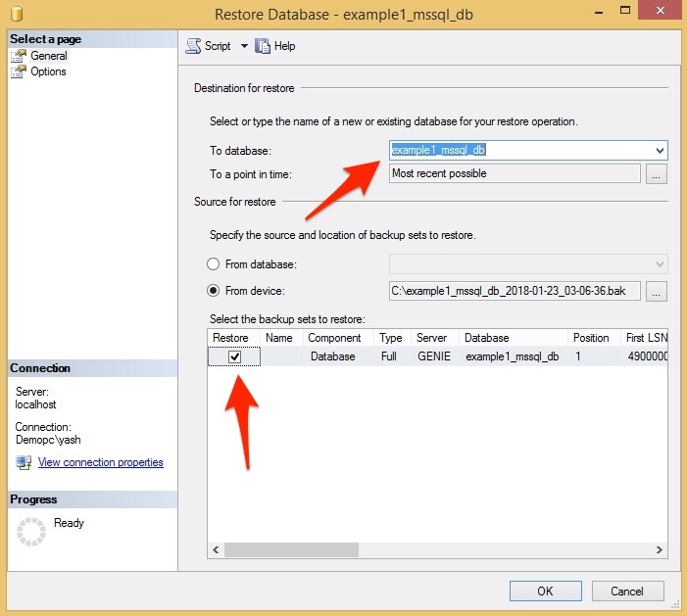Click the Script toolbar icon

(193, 46)
